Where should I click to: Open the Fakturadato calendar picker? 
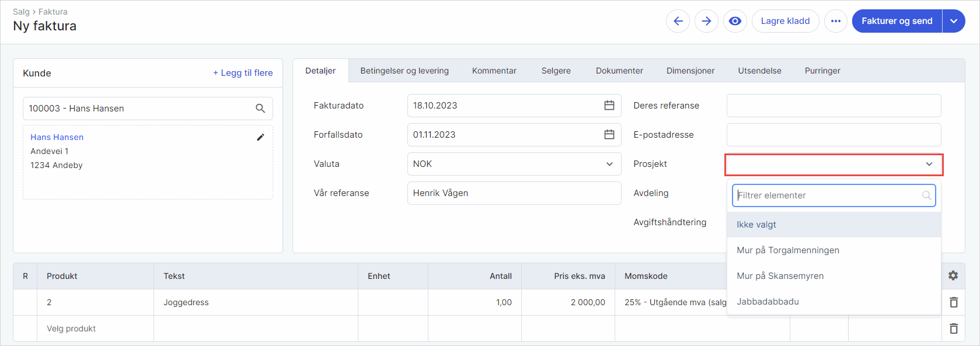click(x=609, y=106)
